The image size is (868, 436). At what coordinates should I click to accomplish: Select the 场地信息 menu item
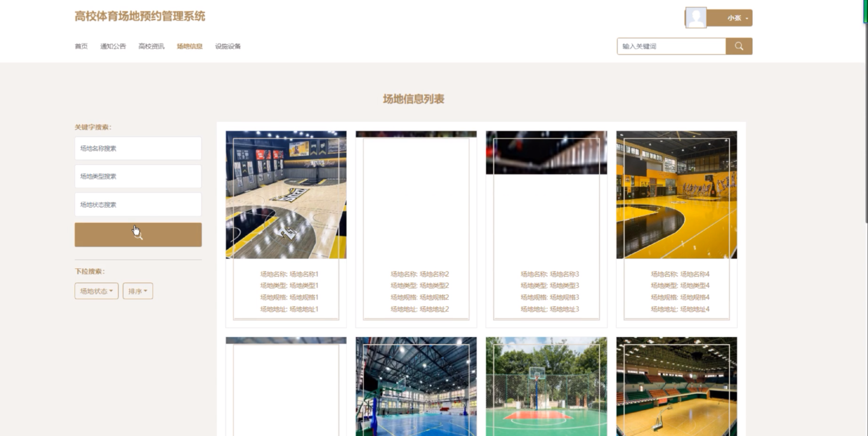tap(190, 46)
